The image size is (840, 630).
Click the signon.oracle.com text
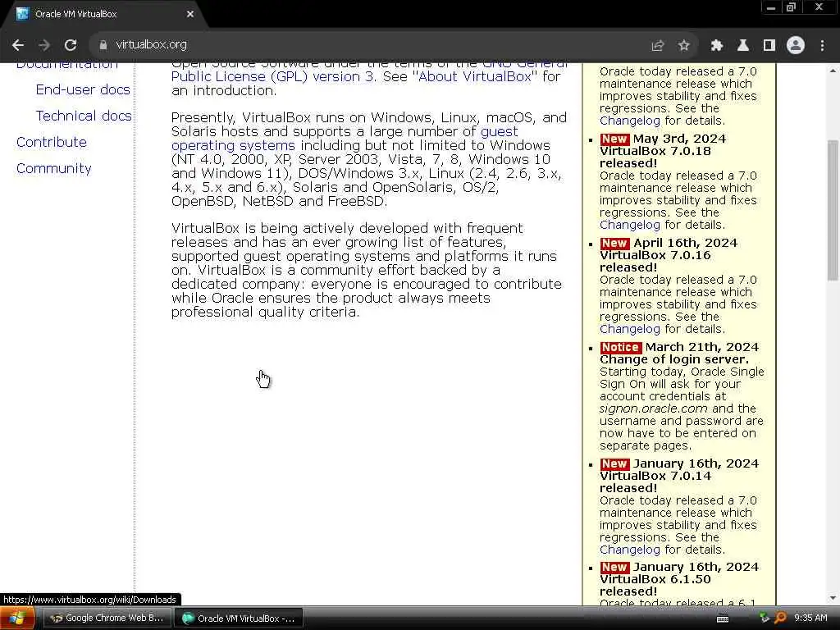click(653, 409)
